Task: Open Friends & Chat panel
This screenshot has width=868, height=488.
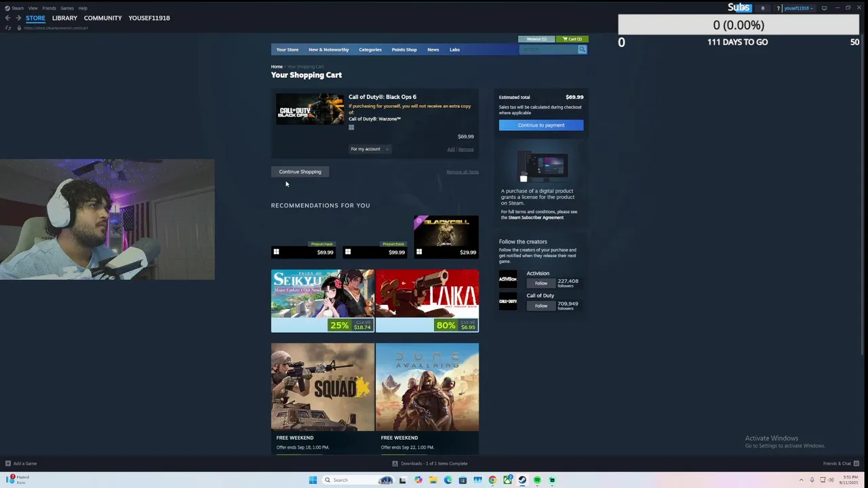Action: (x=840, y=464)
